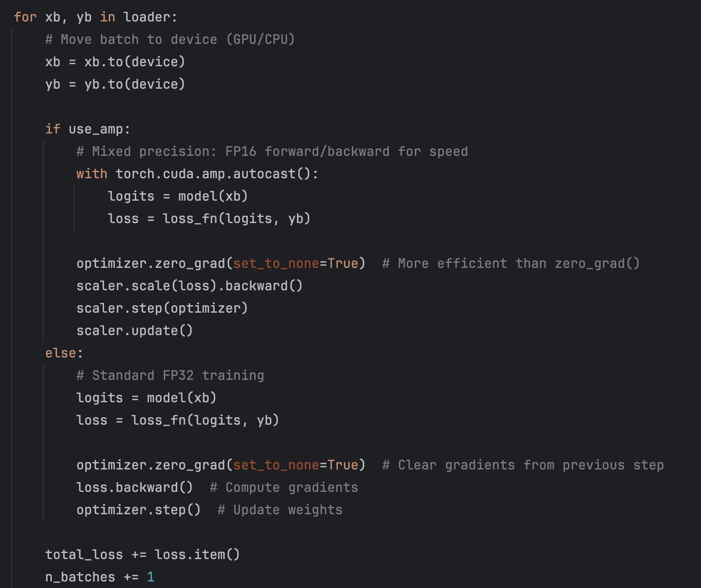701x588 pixels.
Task: Click "use_amp" in the if condition
Action: click(x=95, y=129)
